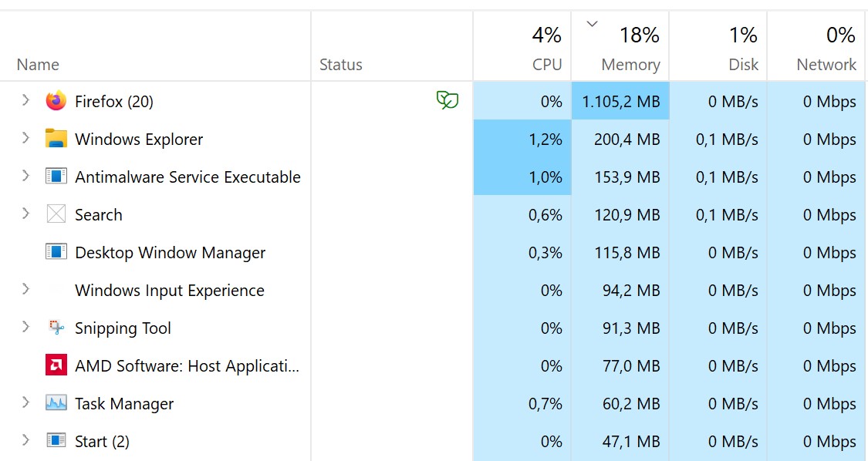The width and height of the screenshot is (868, 461).
Task: Click the Search process icon
Action: pyautogui.click(x=56, y=214)
